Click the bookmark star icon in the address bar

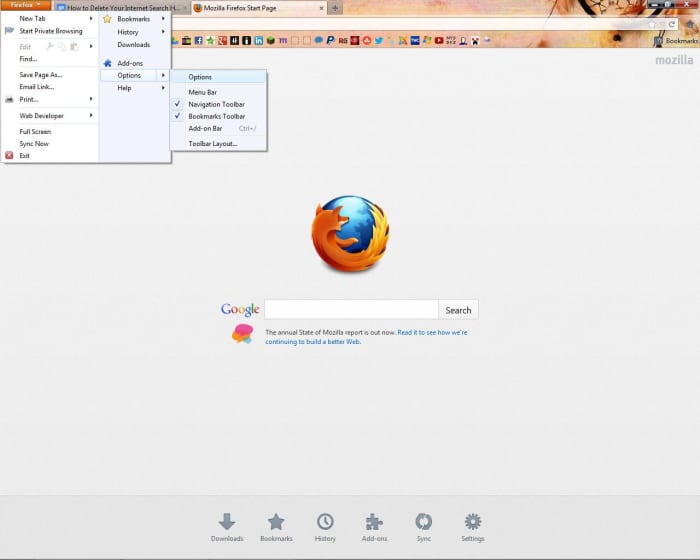point(652,24)
